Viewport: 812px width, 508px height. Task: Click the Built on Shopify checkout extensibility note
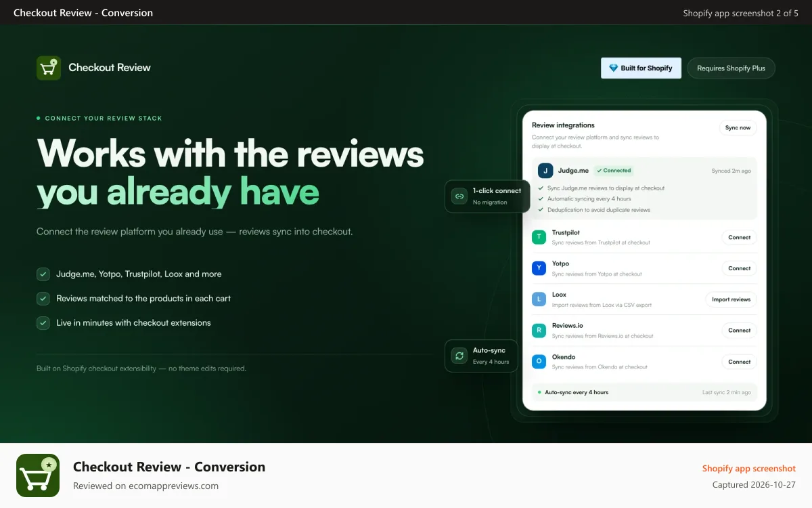tap(141, 369)
